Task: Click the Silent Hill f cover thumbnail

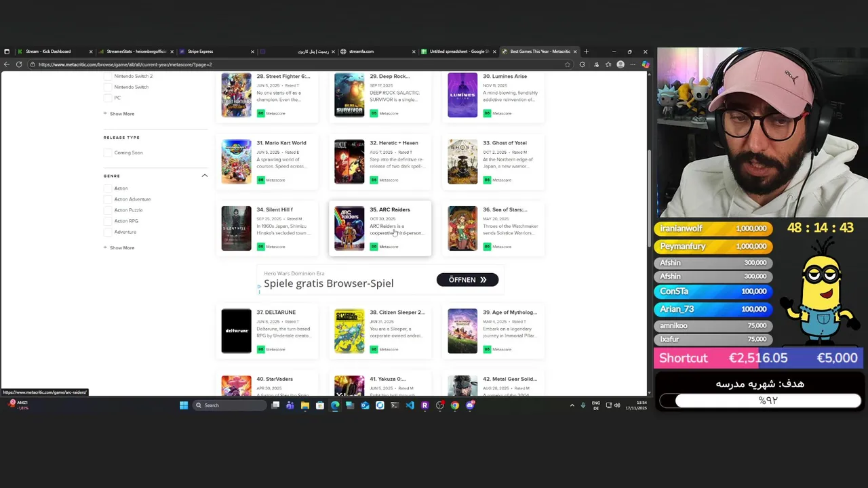Action: [x=236, y=228]
